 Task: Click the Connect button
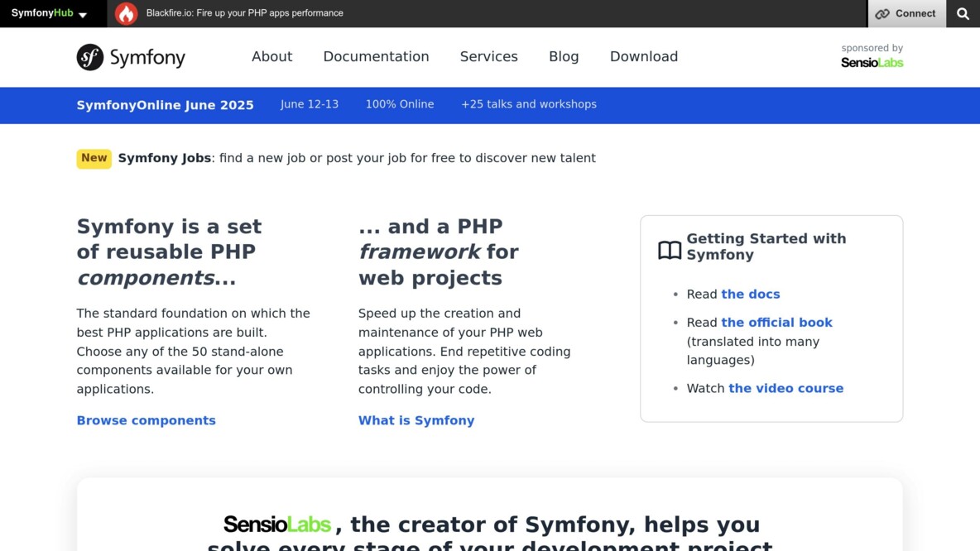pyautogui.click(x=906, y=14)
